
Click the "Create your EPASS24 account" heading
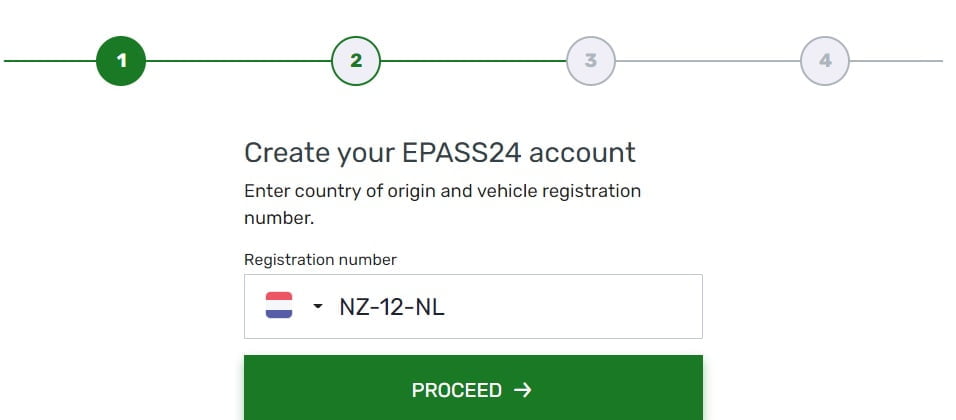coord(440,152)
